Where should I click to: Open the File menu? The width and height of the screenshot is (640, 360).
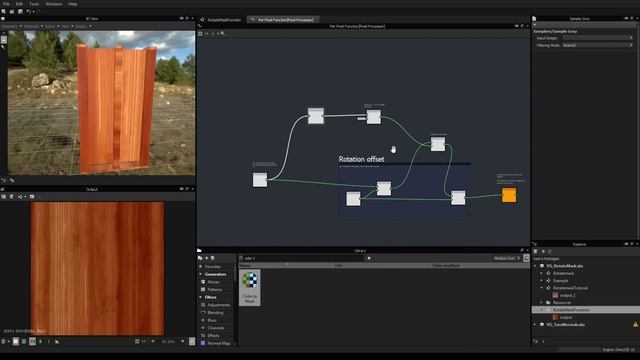(6, 4)
